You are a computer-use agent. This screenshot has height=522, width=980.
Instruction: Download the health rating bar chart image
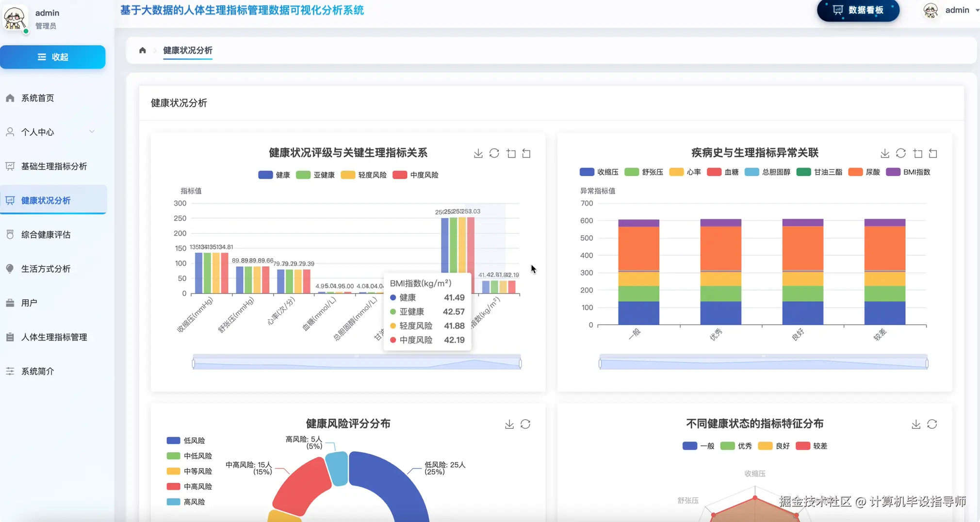coord(478,153)
